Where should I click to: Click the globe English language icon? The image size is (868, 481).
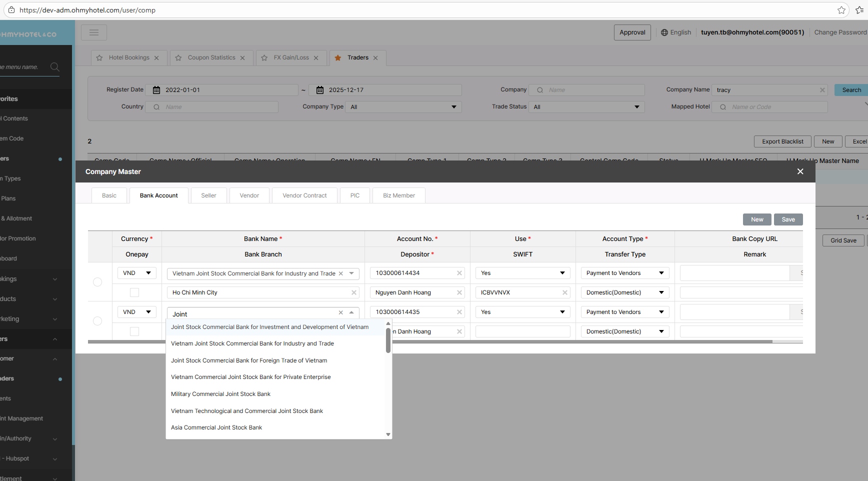[x=664, y=32]
